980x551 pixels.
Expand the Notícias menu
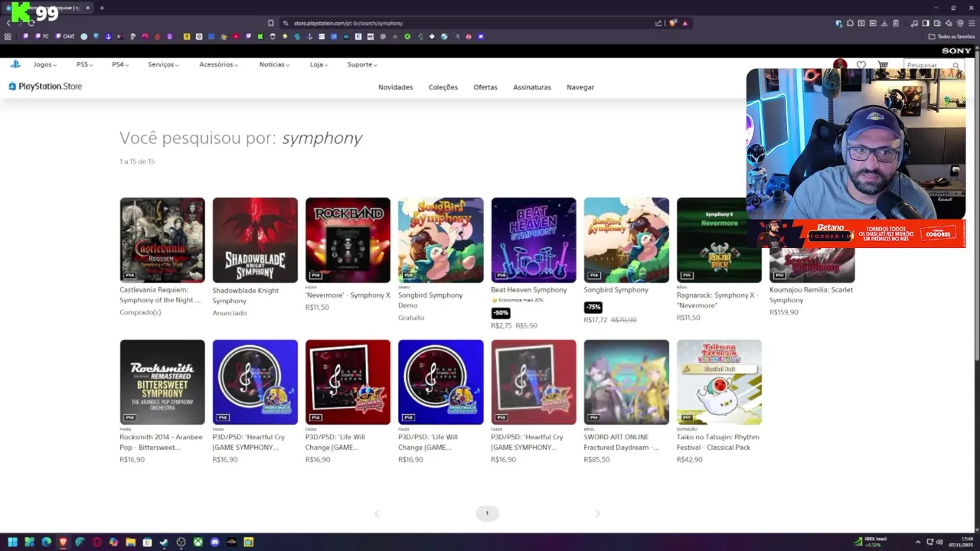(274, 64)
